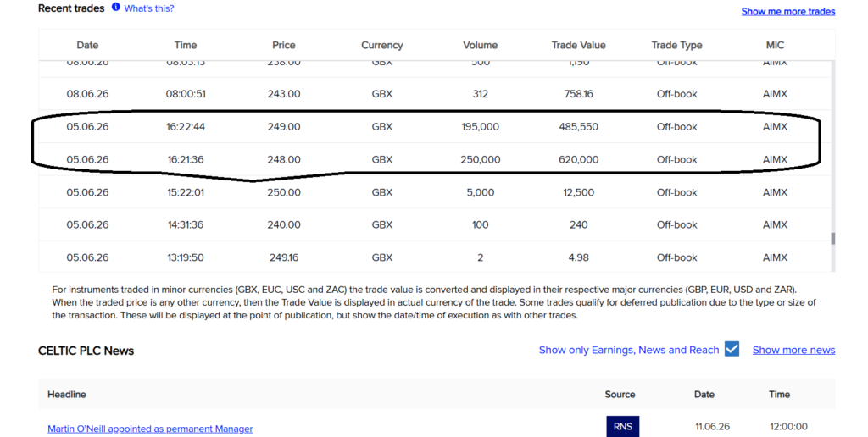The height and width of the screenshot is (437, 868).
Task: Open Martin O'Neill appointed as permanent Manager headline
Action: pyautogui.click(x=150, y=429)
